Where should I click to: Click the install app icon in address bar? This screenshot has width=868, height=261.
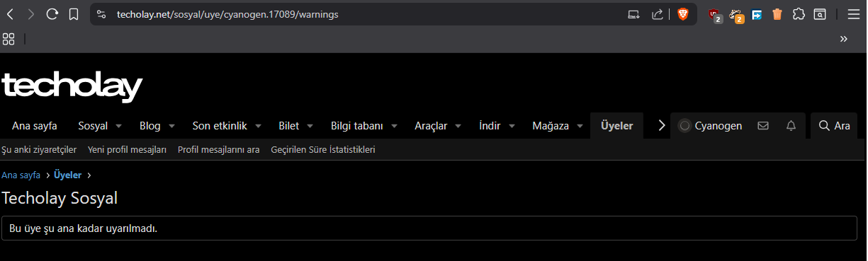(x=634, y=14)
